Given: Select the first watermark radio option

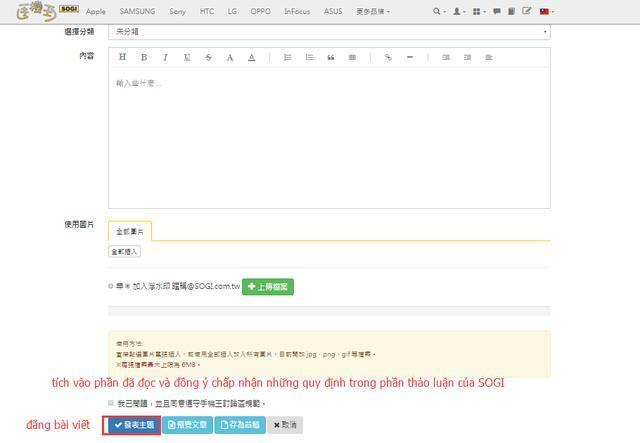Looking at the screenshot, I should click(x=111, y=286).
